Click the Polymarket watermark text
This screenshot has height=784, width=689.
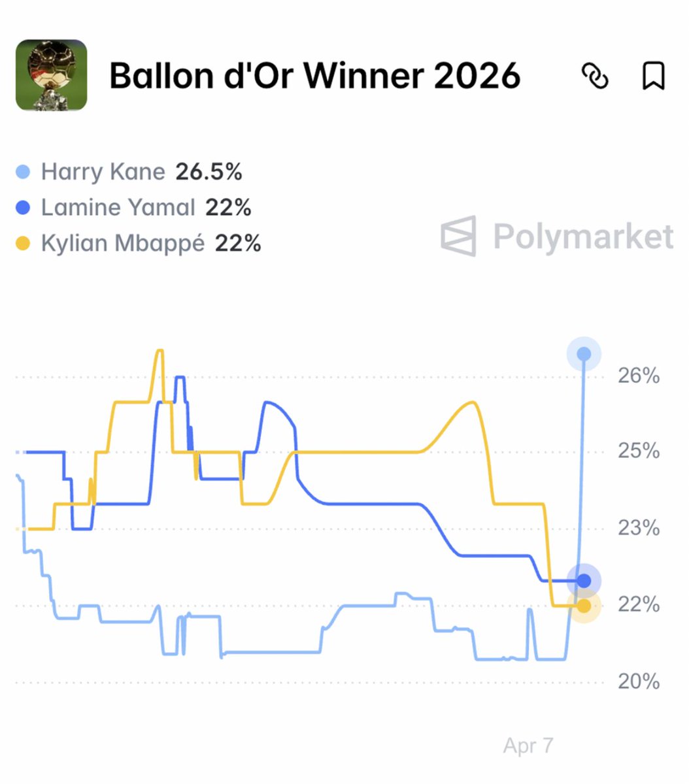coord(583,236)
